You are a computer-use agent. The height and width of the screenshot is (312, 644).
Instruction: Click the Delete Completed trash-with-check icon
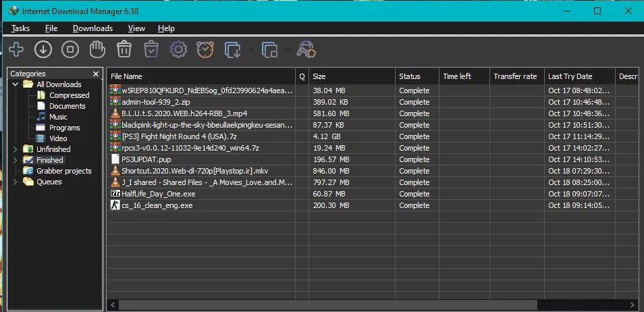pos(151,50)
